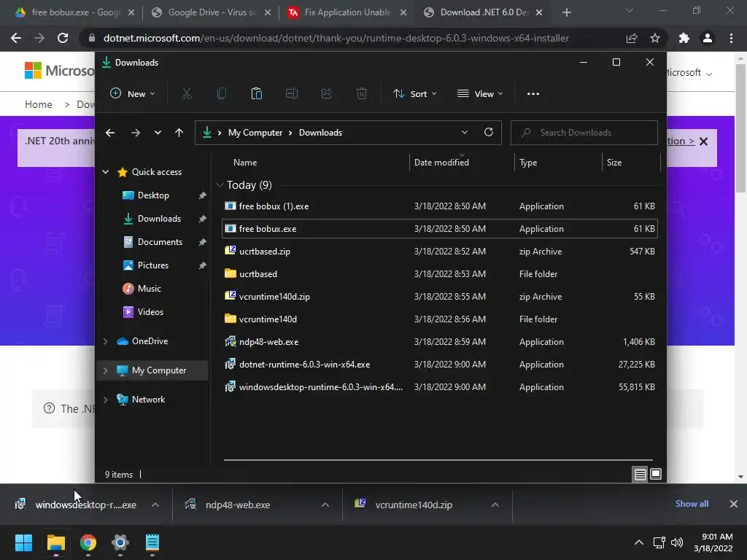Select dotnet-runtime-6.0.3-win-x64.exe file
The height and width of the screenshot is (560, 747).
coord(440,365)
